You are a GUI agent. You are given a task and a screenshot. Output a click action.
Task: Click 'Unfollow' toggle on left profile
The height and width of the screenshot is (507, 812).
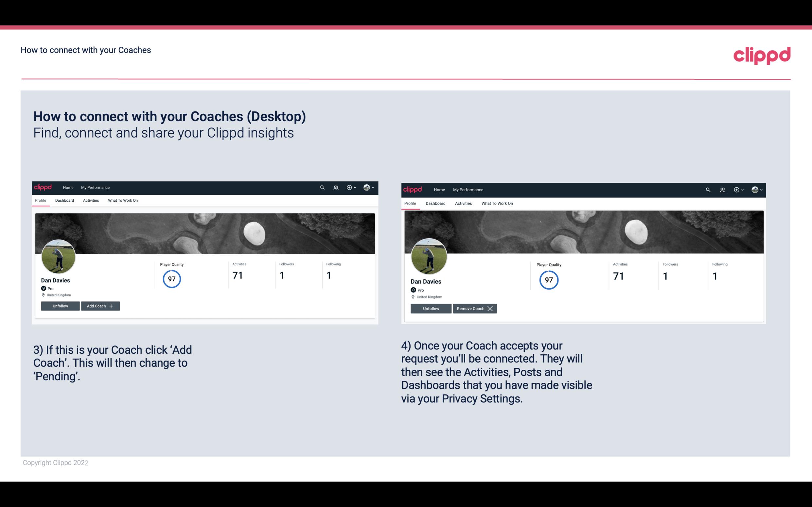coord(60,306)
